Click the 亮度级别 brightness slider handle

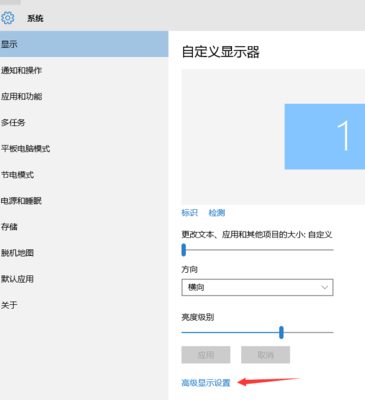pos(281,332)
